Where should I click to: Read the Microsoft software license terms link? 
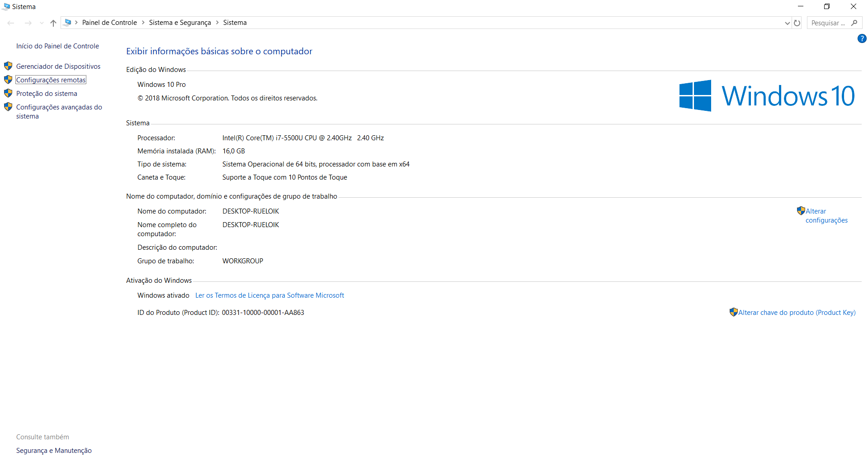[269, 295]
